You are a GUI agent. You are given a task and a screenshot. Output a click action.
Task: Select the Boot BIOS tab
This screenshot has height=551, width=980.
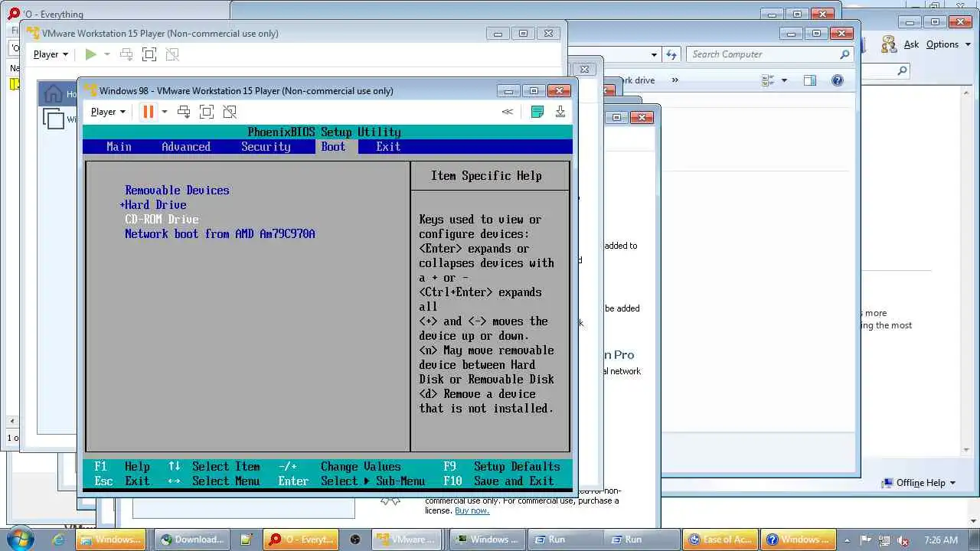point(333,146)
